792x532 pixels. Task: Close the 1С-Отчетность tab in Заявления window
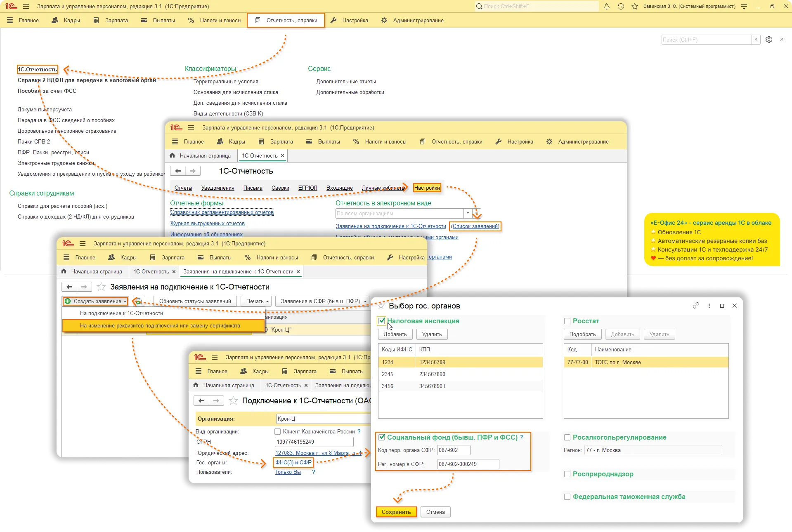coord(174,272)
